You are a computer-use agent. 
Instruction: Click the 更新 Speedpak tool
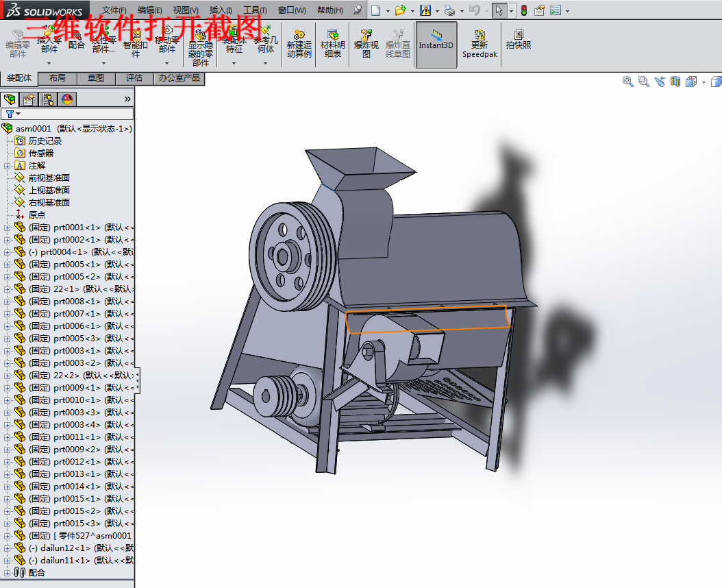[480, 45]
